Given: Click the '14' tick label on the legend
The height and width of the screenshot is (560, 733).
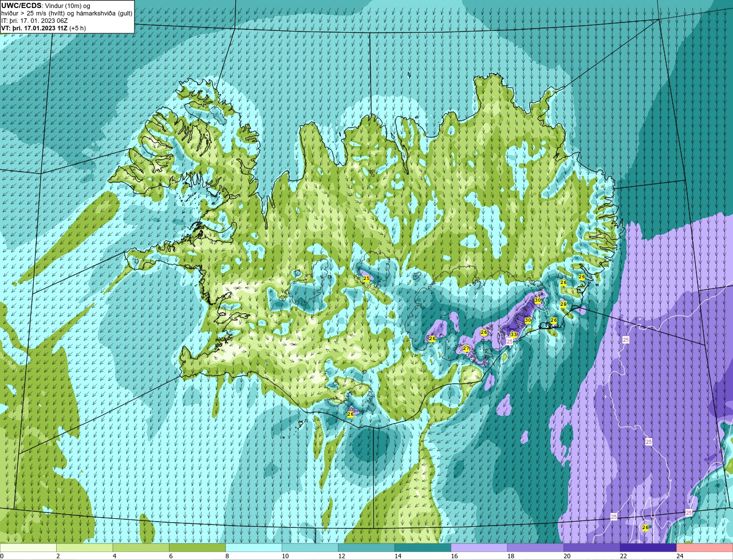Looking at the screenshot, I should pyautogui.click(x=398, y=556).
